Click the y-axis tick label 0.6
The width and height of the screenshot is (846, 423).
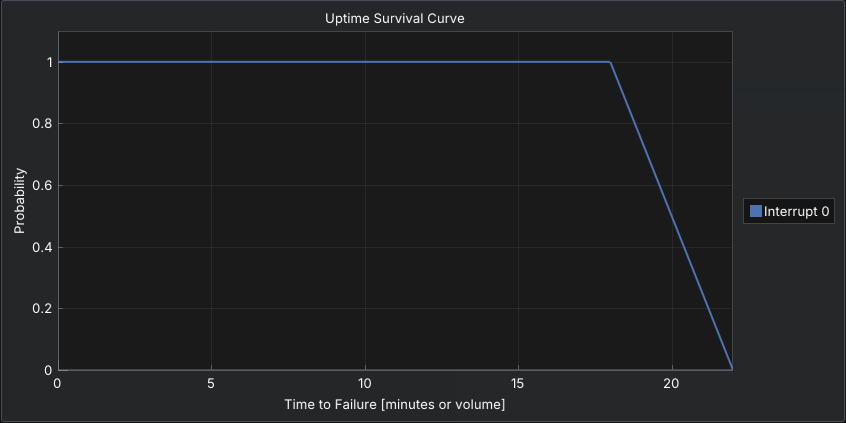pos(41,185)
